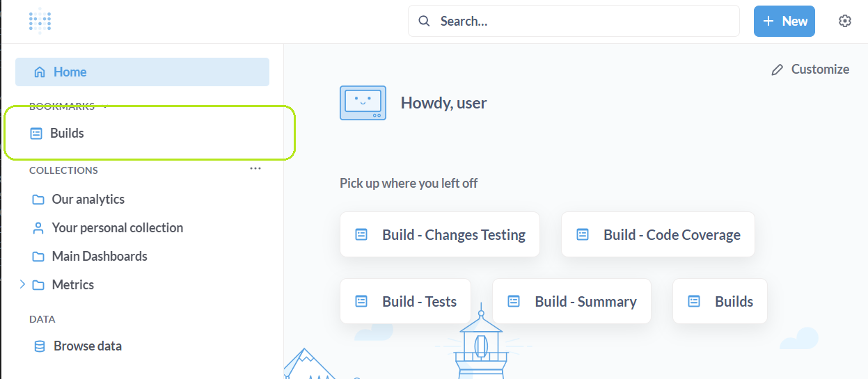Click the personal collection person icon
The image size is (868, 379).
click(38, 228)
